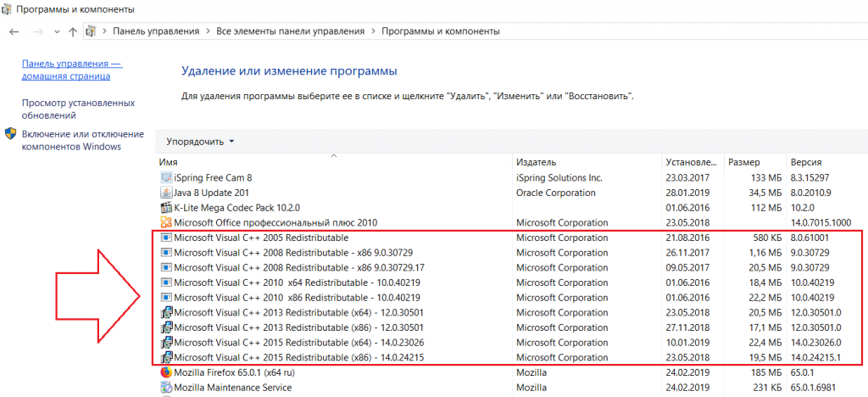Click the Microsoft Office 2010 icon
The height and width of the screenshot is (397, 868).
166,222
